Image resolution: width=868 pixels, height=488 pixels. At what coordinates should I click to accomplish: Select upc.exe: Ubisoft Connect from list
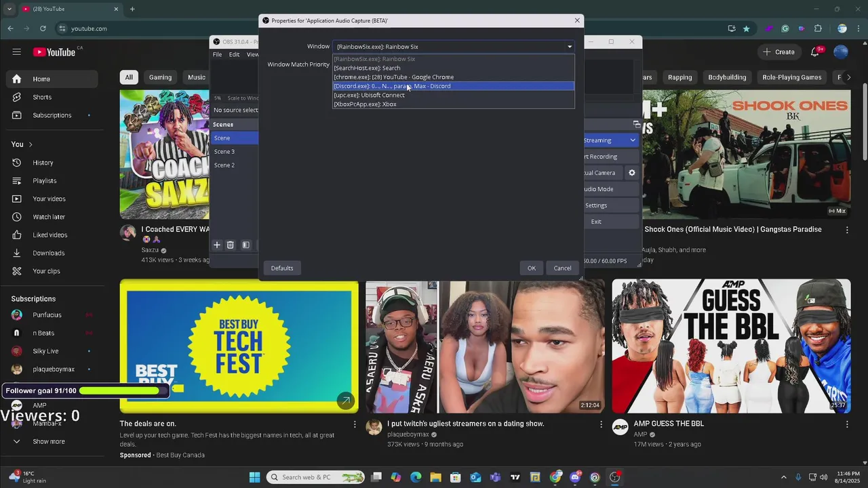tap(453, 96)
